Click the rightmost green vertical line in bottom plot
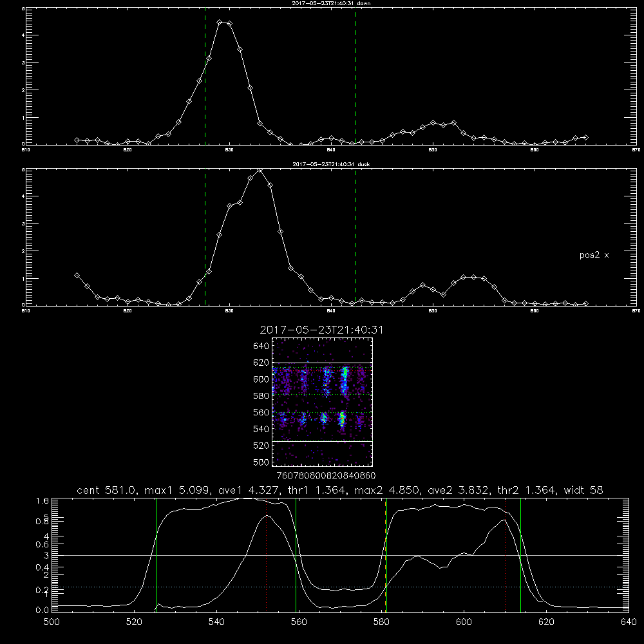The image size is (644, 644). (520, 554)
